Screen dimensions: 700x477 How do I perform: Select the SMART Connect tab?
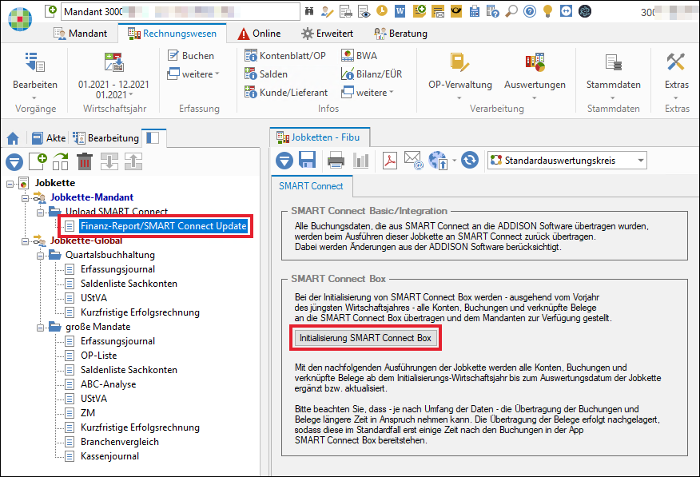pyautogui.click(x=311, y=186)
